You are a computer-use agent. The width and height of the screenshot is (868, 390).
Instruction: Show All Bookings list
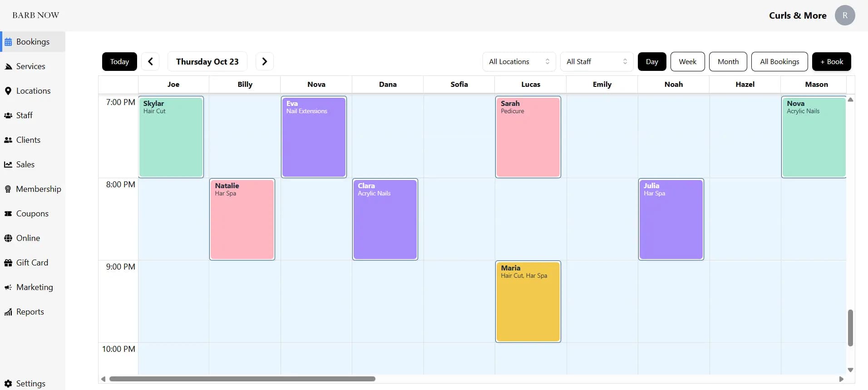click(x=779, y=61)
